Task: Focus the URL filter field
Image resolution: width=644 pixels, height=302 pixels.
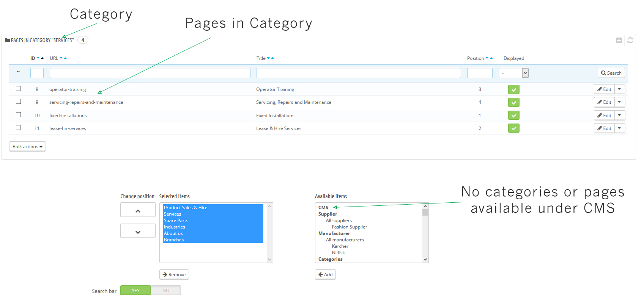Action: point(150,73)
